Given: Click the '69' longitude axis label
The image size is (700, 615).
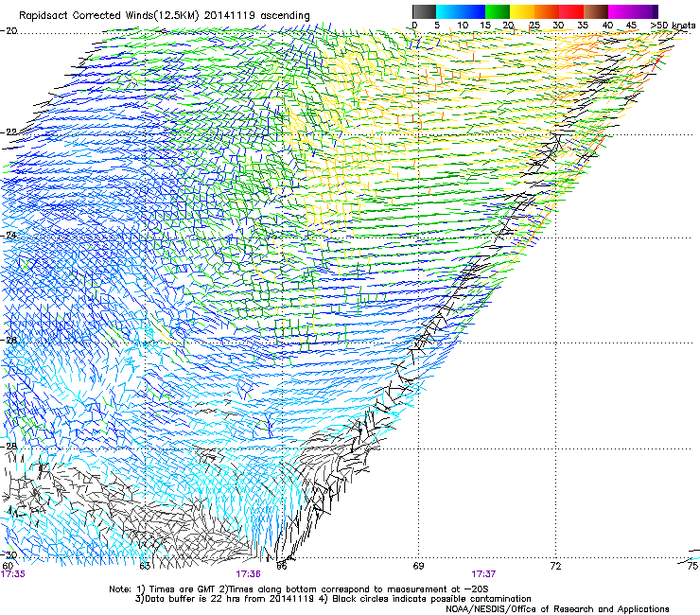Looking at the screenshot, I should click(418, 566).
